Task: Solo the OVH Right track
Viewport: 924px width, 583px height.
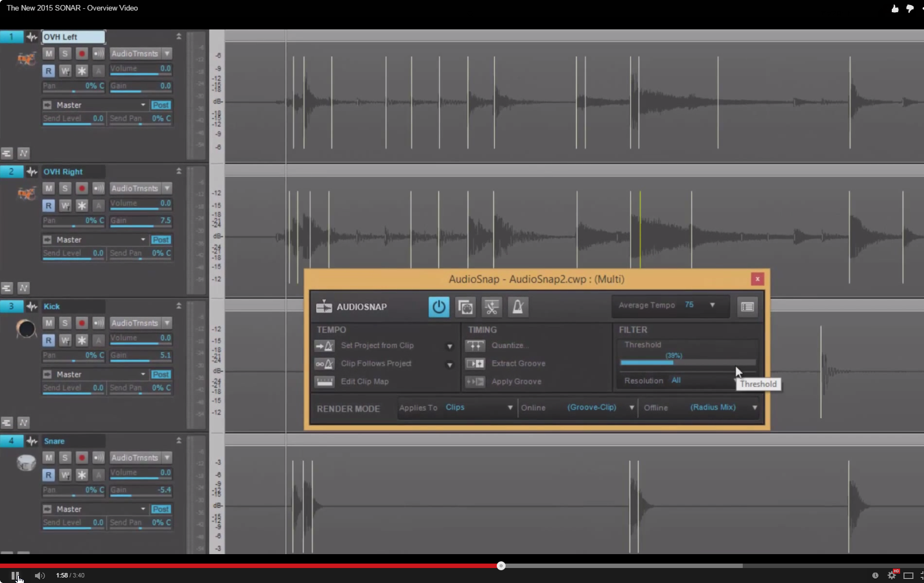Action: pos(65,188)
